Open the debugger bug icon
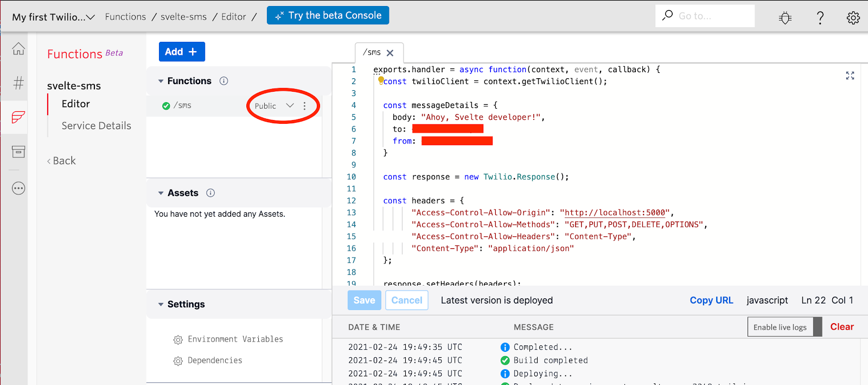The height and width of the screenshot is (385, 868). click(785, 18)
